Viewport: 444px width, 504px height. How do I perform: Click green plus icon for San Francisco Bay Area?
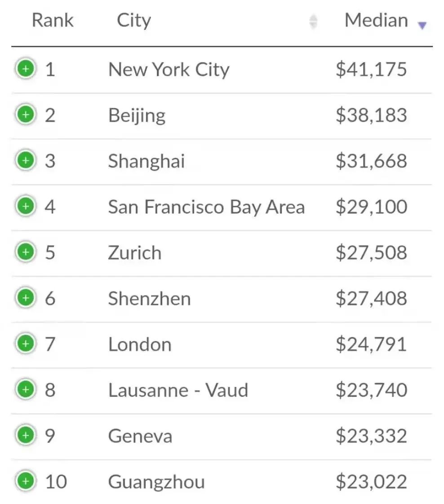pyautogui.click(x=26, y=206)
